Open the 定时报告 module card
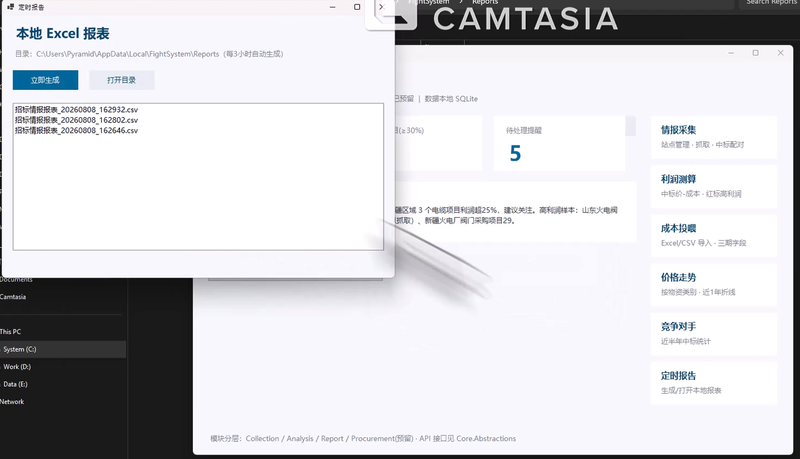Viewport: 800px width, 459px height. point(713,383)
